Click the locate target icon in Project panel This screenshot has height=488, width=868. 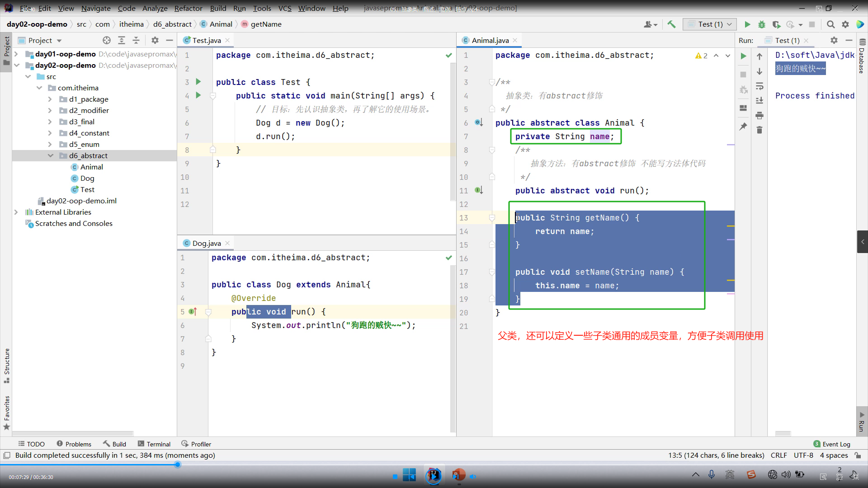click(107, 40)
